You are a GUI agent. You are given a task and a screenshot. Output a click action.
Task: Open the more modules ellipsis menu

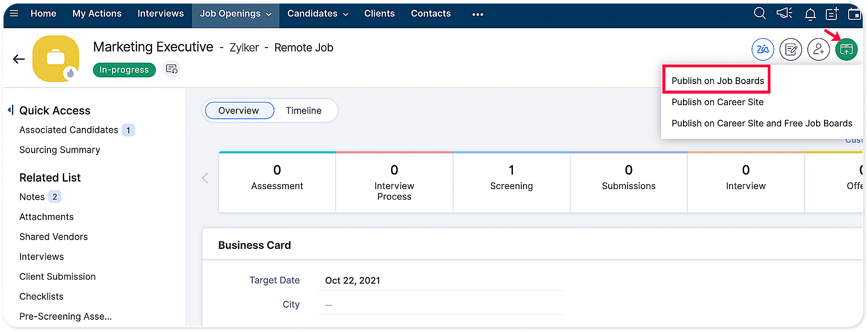[478, 15]
